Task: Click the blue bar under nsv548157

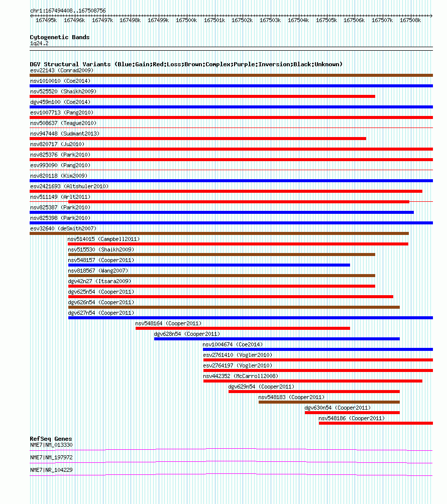Action: 209,265
